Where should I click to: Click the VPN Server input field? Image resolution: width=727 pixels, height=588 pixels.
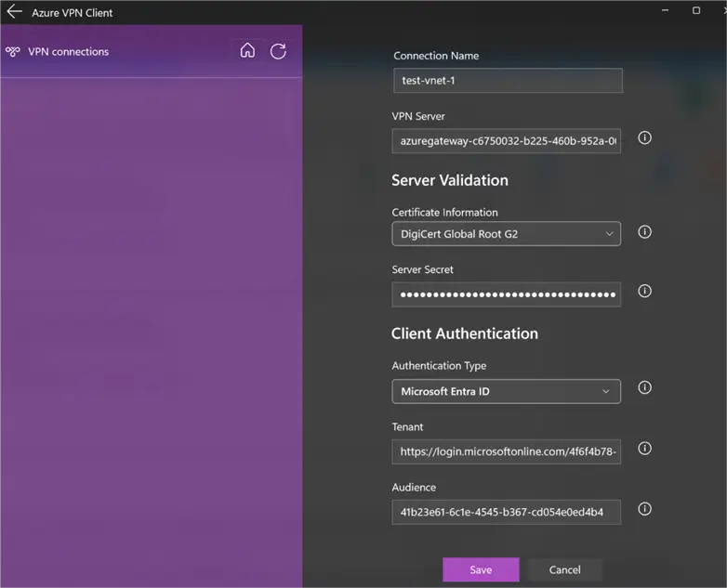click(x=507, y=141)
